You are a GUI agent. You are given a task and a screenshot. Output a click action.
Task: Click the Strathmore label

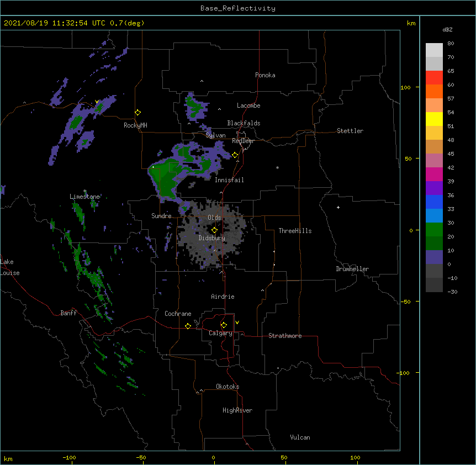point(285,336)
